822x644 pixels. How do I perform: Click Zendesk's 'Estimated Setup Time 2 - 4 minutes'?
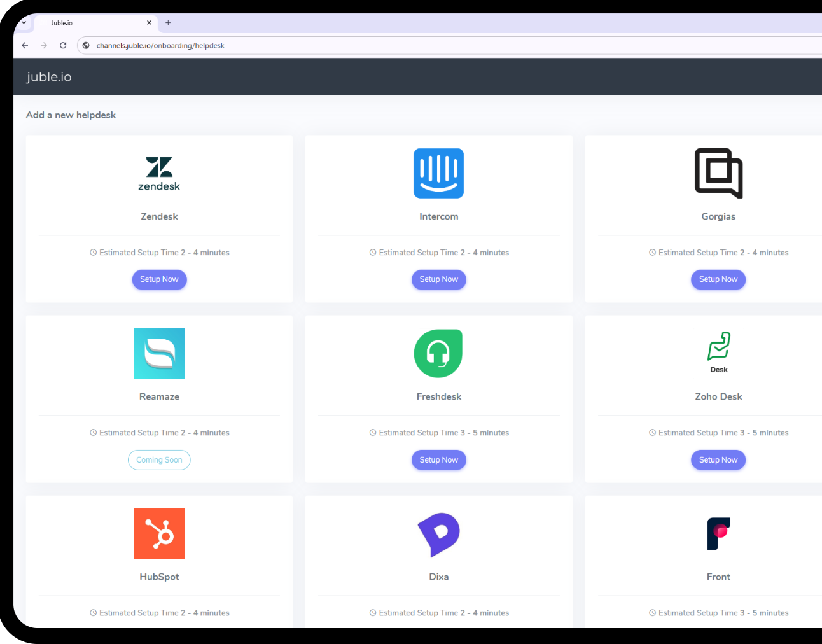(x=164, y=253)
